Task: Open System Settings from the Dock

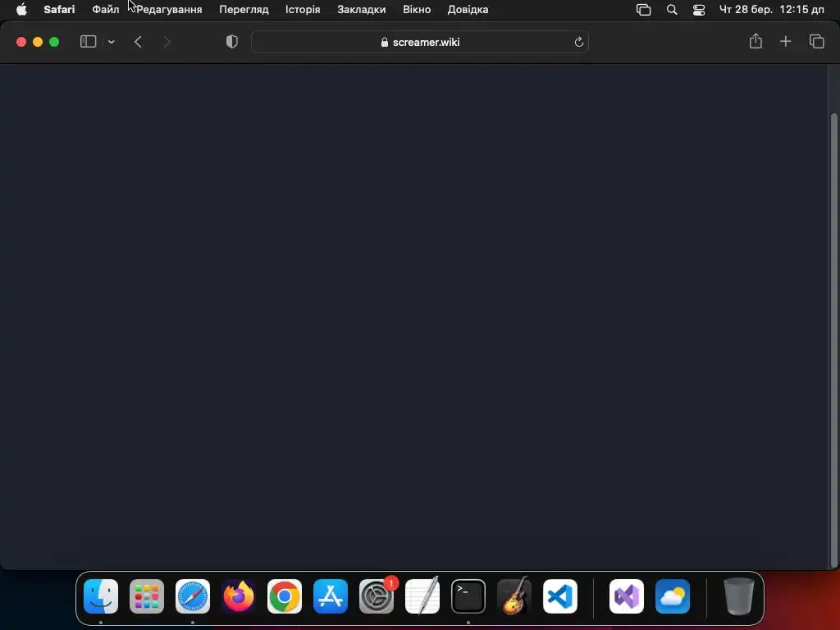Action: (377, 596)
